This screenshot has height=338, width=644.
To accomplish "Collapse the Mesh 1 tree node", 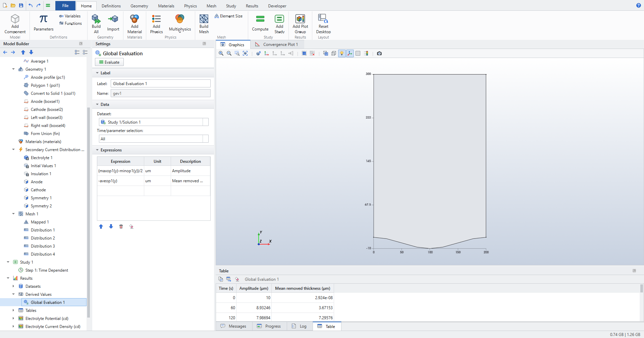I will 13,214.
